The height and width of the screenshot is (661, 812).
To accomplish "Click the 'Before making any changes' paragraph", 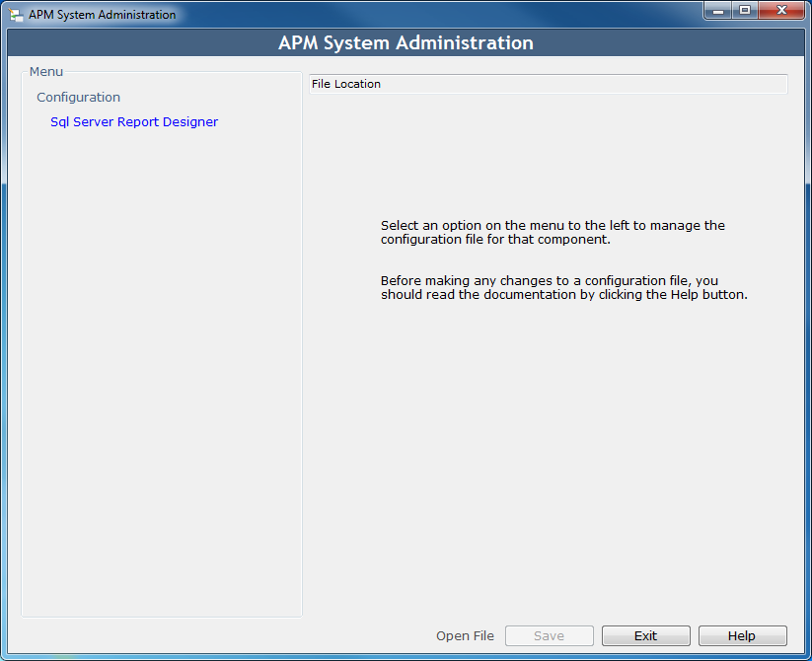I will pos(564,288).
